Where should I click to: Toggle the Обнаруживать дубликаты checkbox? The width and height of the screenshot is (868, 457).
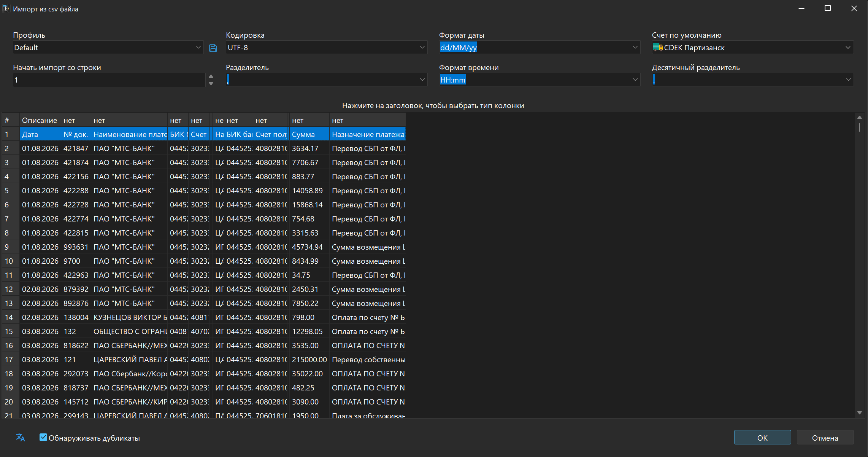pos(43,438)
